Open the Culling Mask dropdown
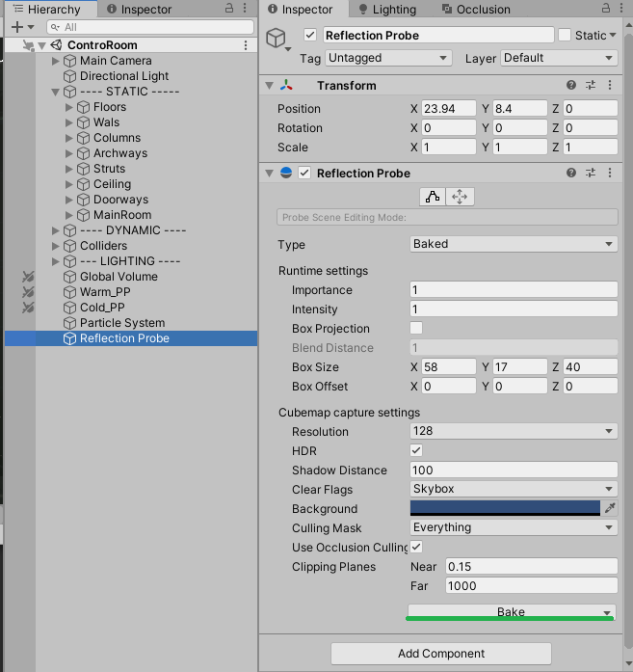The image size is (633, 672). [x=514, y=527]
